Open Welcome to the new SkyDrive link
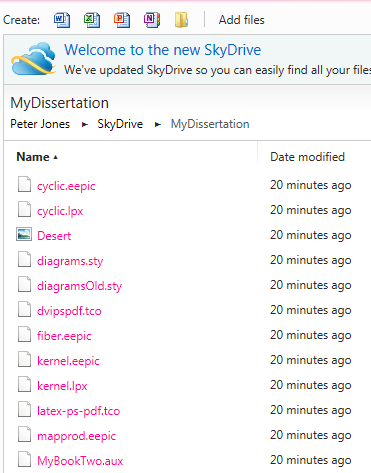The height and width of the screenshot is (473, 371). click(x=163, y=50)
